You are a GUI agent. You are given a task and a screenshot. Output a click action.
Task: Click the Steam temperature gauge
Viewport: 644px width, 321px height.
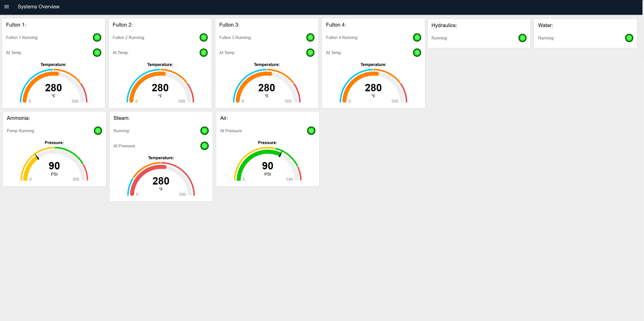pyautogui.click(x=161, y=179)
